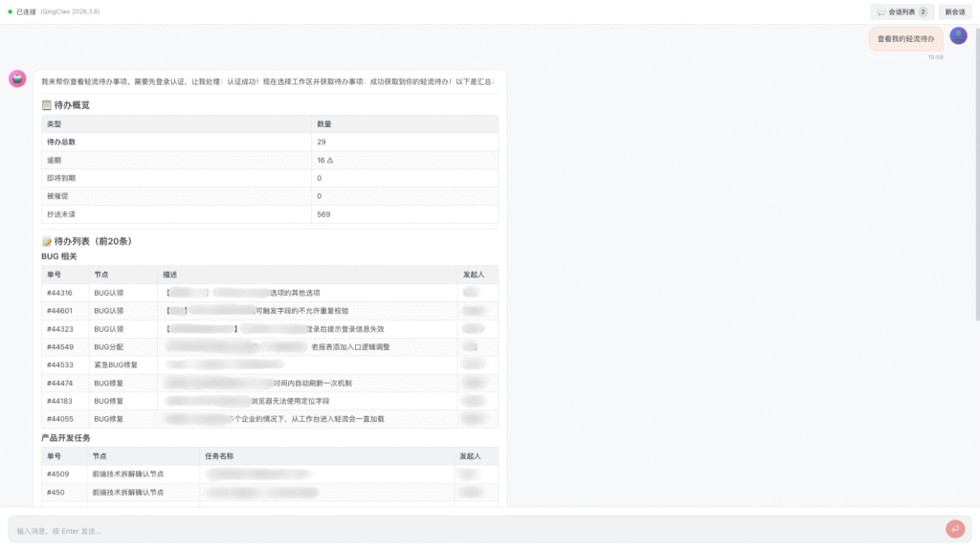The width and height of the screenshot is (980, 551).
Task: Click the 抄送未读 count 569
Action: coord(323,214)
